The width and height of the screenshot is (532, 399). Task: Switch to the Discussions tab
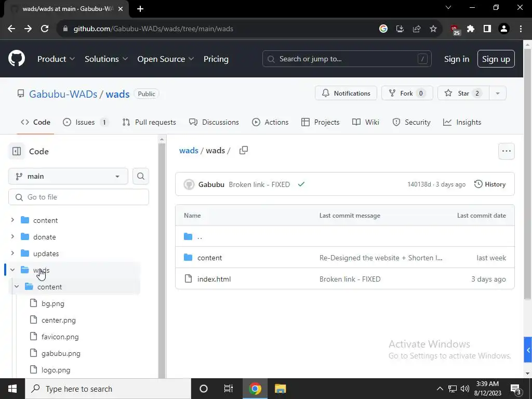(x=214, y=122)
